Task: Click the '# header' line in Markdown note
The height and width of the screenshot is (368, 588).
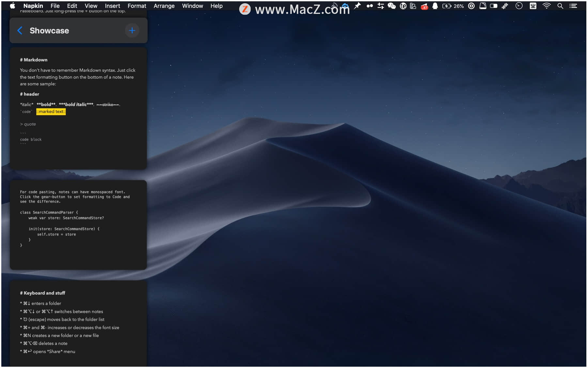Action: 29,94
